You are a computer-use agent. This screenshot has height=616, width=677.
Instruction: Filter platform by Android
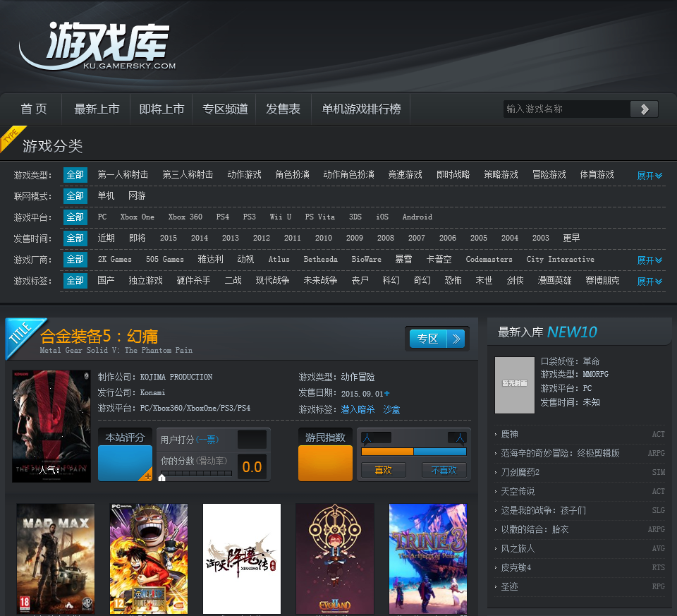click(x=417, y=217)
